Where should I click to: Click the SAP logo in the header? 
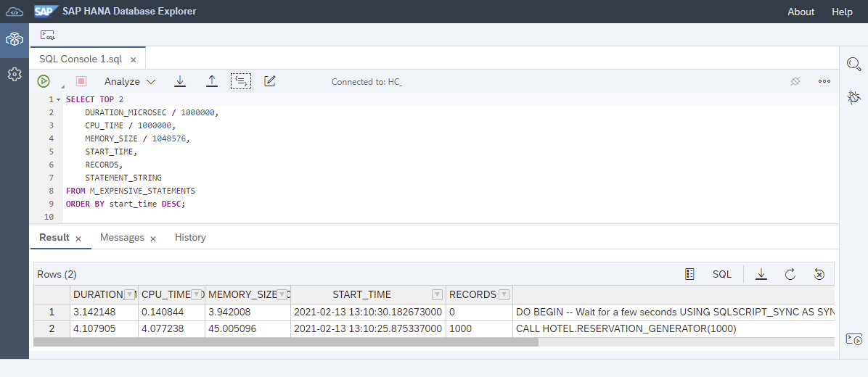point(46,11)
